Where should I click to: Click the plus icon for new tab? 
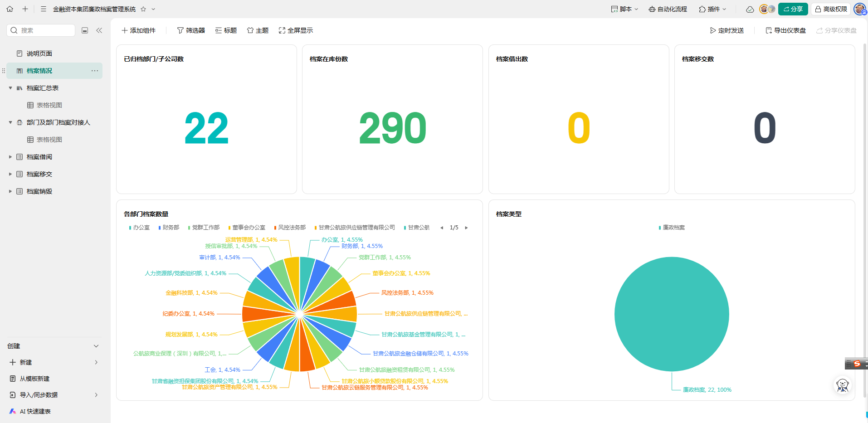pos(25,9)
